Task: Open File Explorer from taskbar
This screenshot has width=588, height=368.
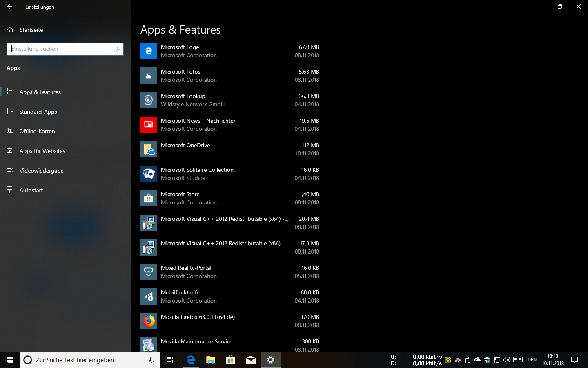Action: coord(210,360)
